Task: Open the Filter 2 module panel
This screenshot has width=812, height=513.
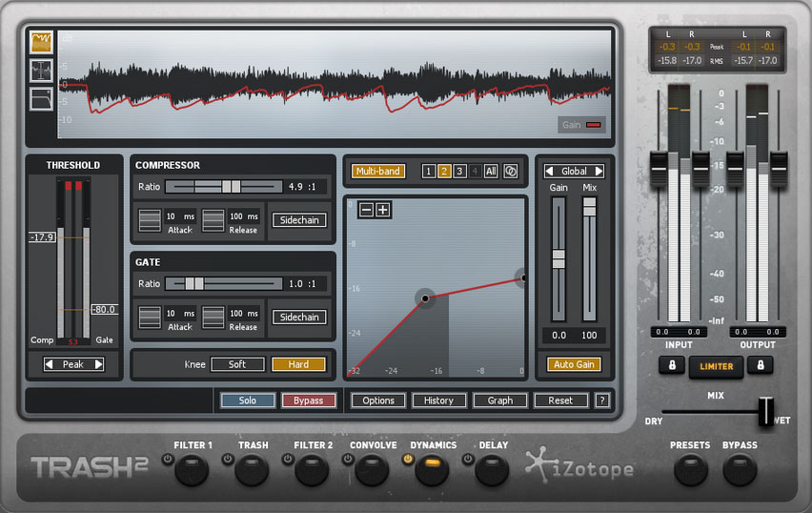Action: tap(312, 470)
